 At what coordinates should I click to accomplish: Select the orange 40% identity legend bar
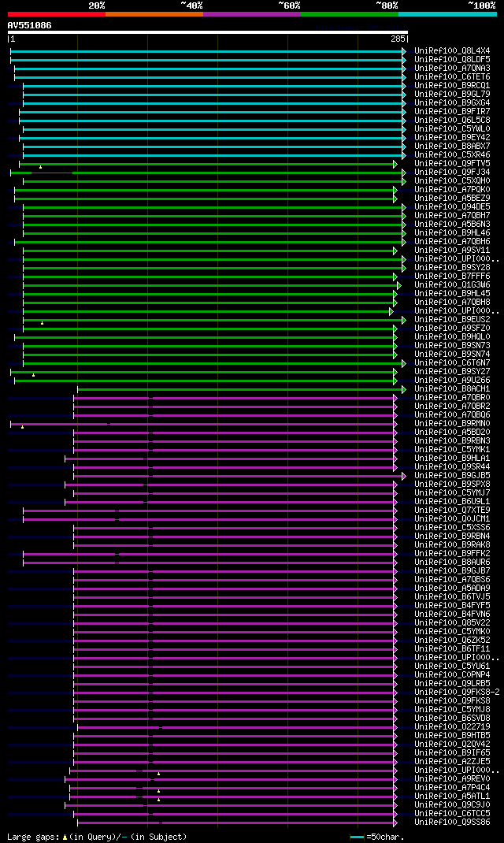coord(154,14)
